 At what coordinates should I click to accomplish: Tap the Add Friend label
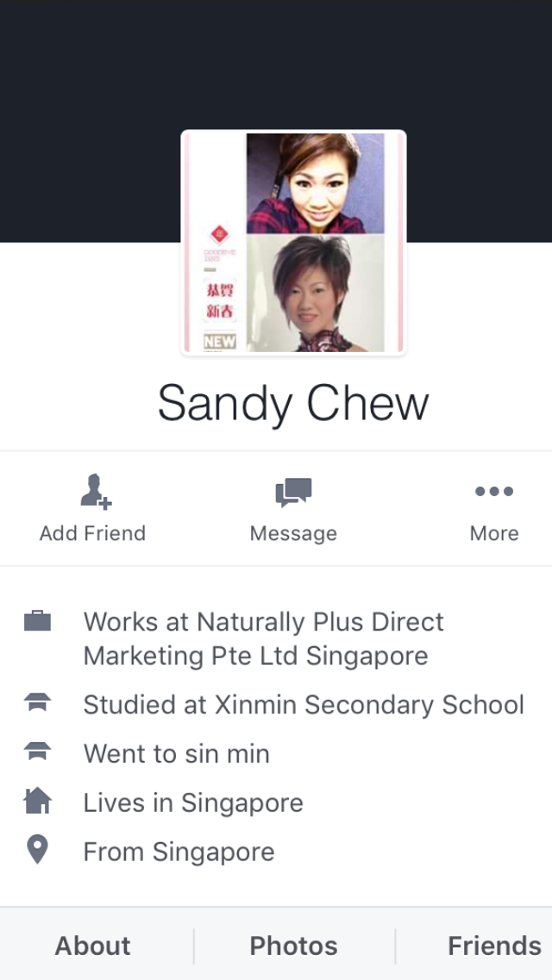coord(92,533)
